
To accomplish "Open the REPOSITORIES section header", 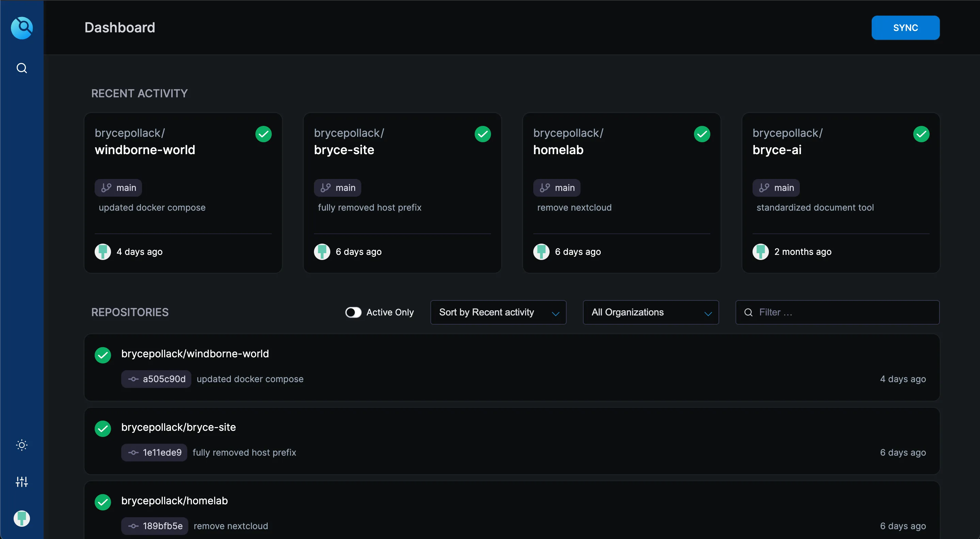I will click(130, 312).
